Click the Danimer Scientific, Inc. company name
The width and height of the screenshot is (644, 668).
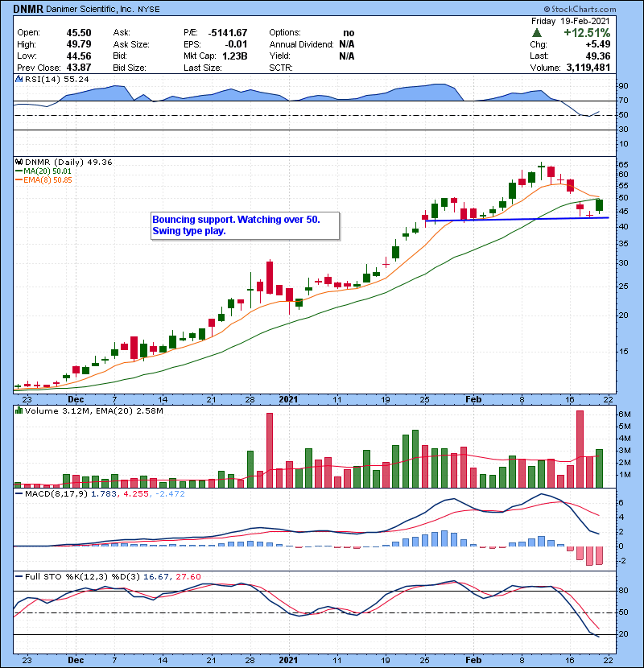coord(90,9)
